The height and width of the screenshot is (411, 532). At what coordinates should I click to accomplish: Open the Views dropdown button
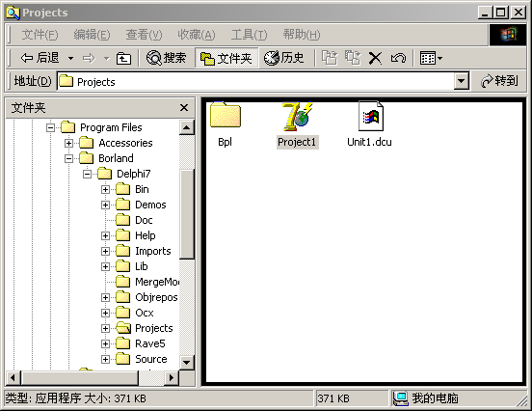point(431,58)
